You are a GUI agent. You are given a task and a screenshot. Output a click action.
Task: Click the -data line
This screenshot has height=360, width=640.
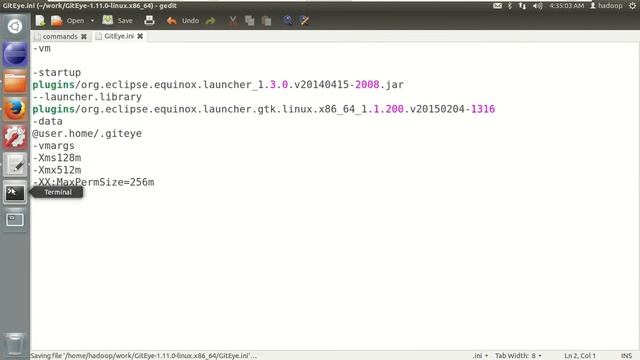(x=47, y=121)
